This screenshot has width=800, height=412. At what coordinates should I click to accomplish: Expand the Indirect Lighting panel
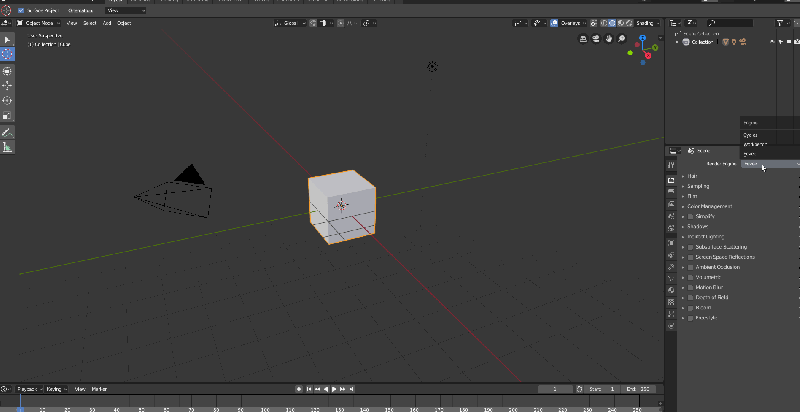[706, 237]
